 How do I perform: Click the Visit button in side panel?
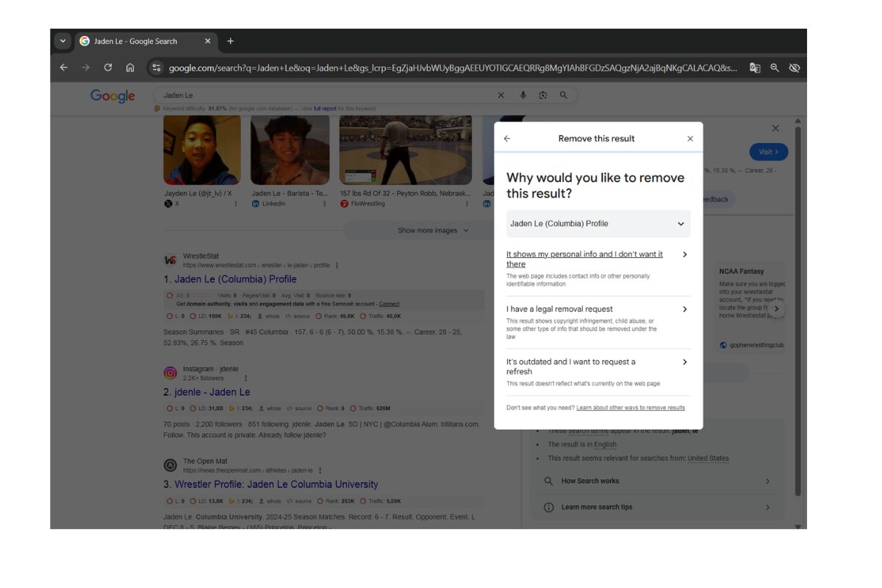point(769,152)
